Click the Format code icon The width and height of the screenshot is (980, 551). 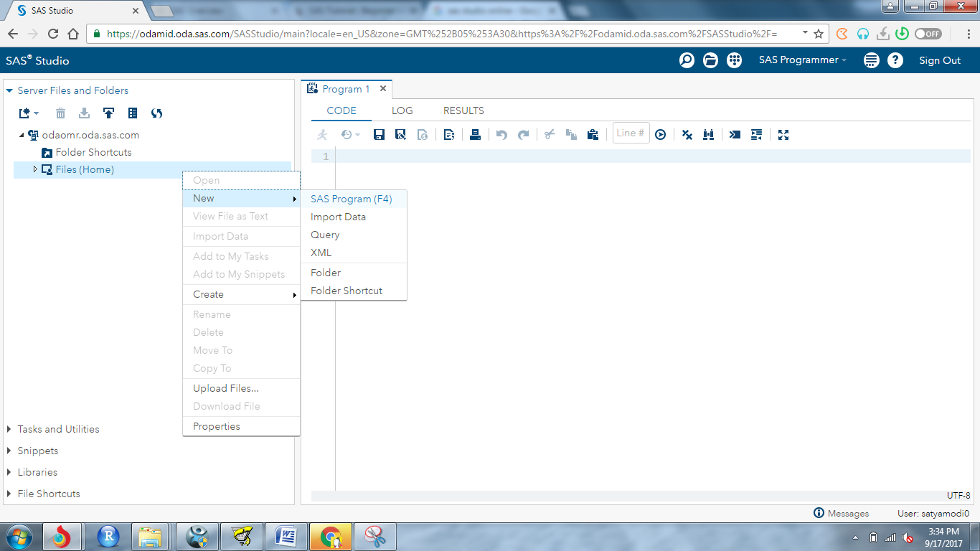click(x=756, y=134)
